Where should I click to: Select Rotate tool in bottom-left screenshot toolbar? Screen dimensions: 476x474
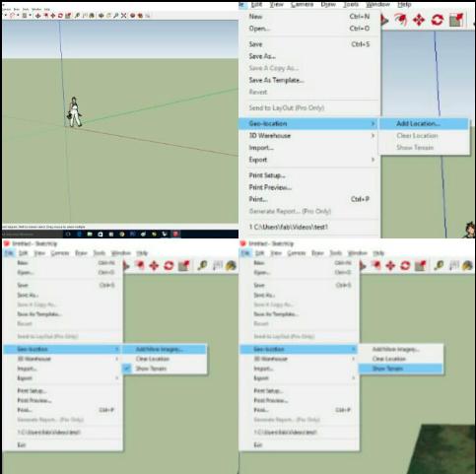[169, 265]
